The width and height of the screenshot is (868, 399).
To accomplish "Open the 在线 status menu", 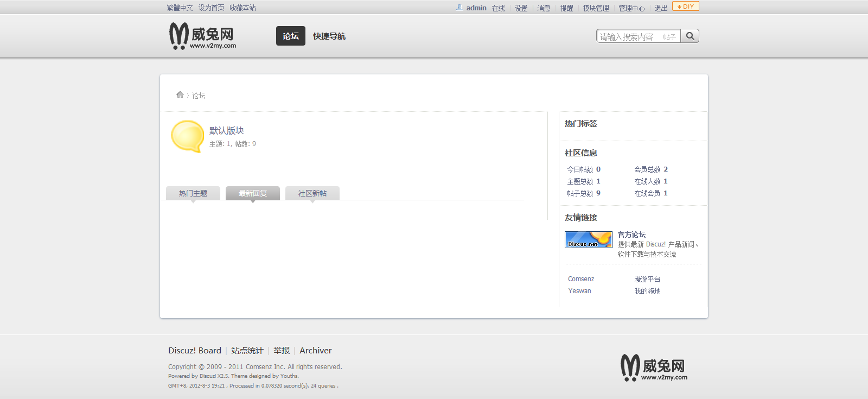I will click(499, 8).
